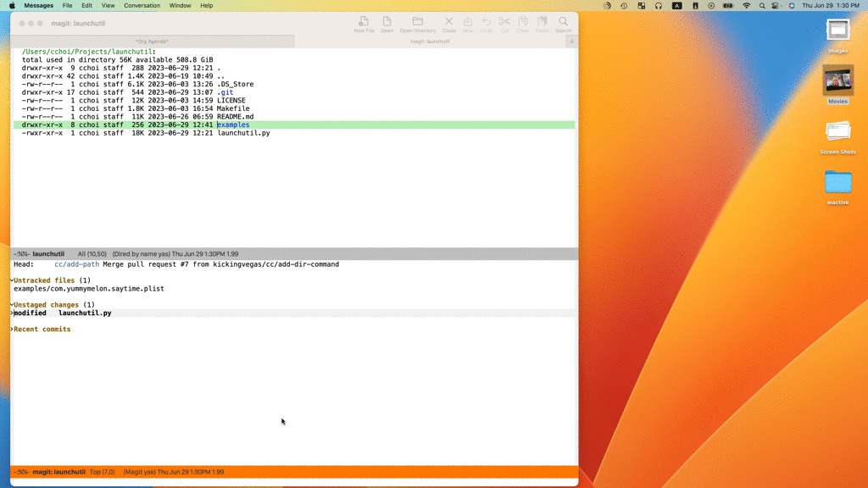Select the LICENSE entry in Dired
This screenshot has width=868, height=488.
(231, 101)
